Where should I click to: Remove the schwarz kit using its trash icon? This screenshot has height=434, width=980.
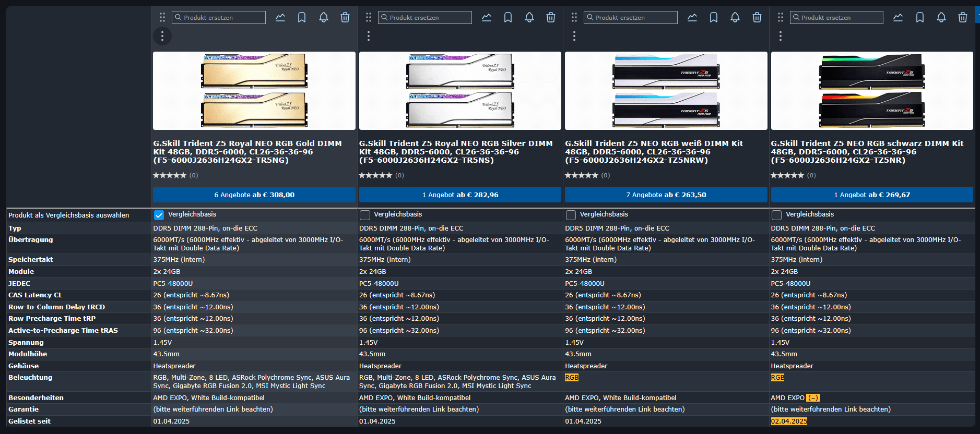coord(963,17)
